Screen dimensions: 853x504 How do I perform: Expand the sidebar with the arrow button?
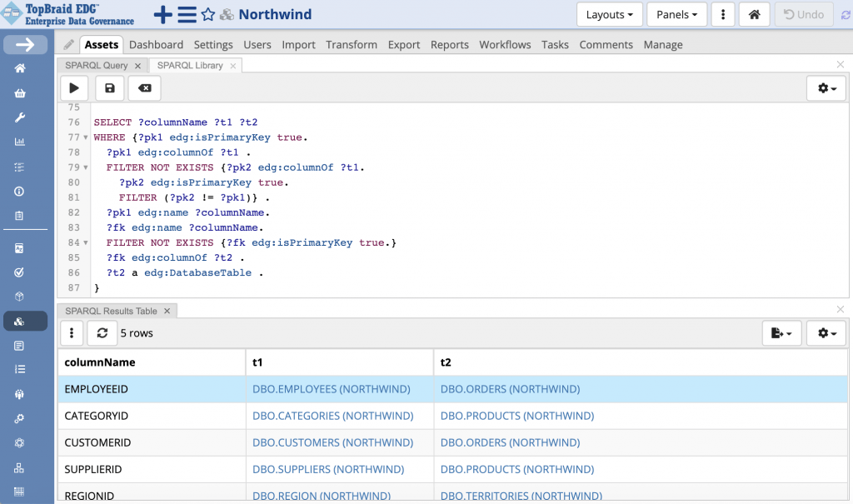click(25, 45)
